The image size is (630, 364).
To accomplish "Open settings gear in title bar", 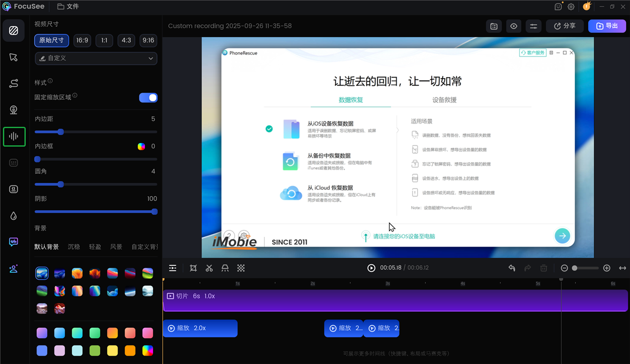I will coord(571,7).
